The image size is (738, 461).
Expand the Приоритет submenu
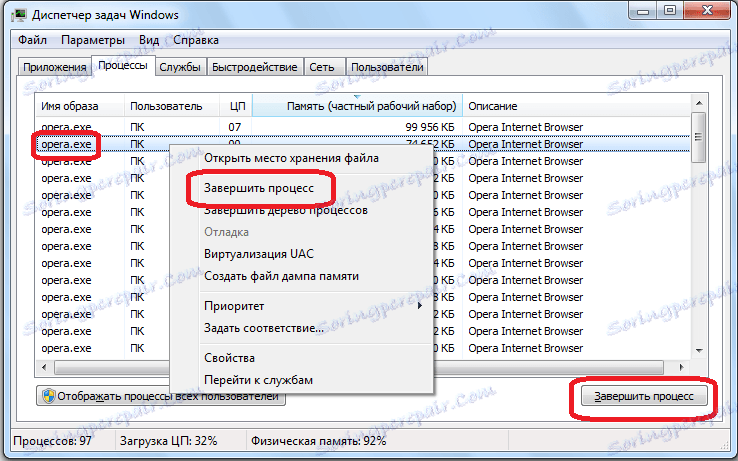[301, 306]
